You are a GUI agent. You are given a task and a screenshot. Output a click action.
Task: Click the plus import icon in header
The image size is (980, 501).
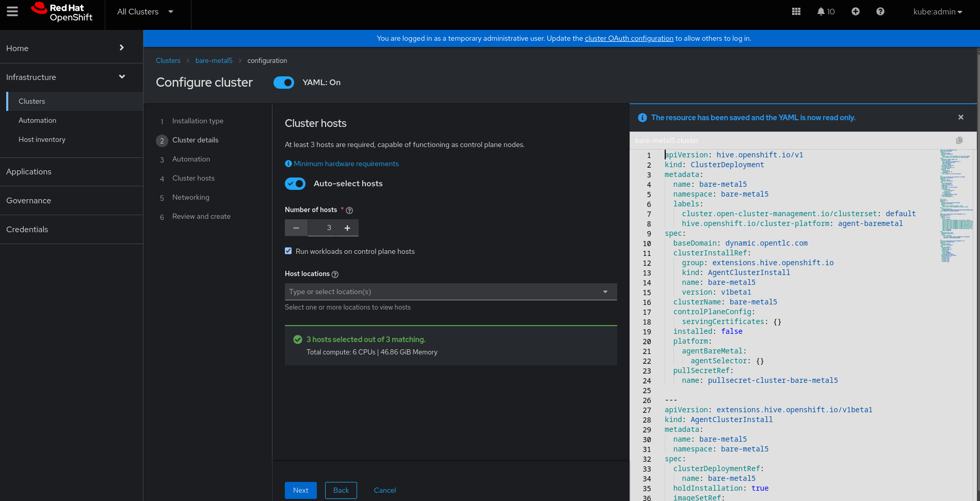tap(856, 11)
